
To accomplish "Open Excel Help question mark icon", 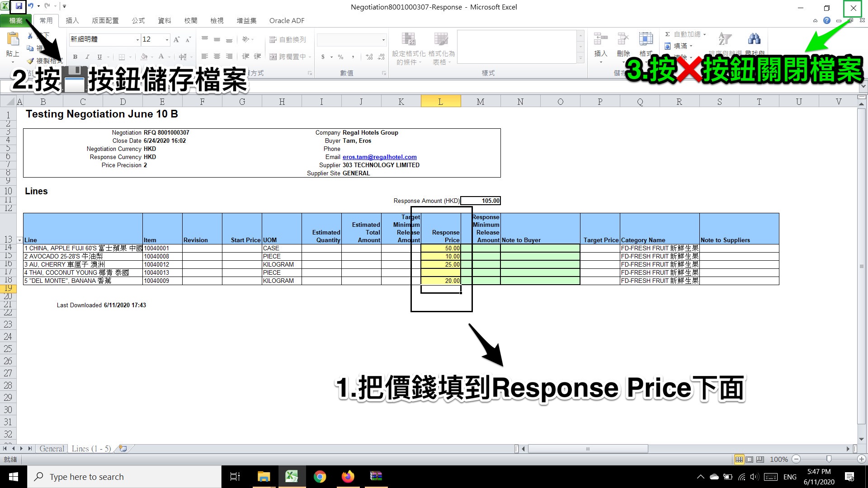I will 827,20.
